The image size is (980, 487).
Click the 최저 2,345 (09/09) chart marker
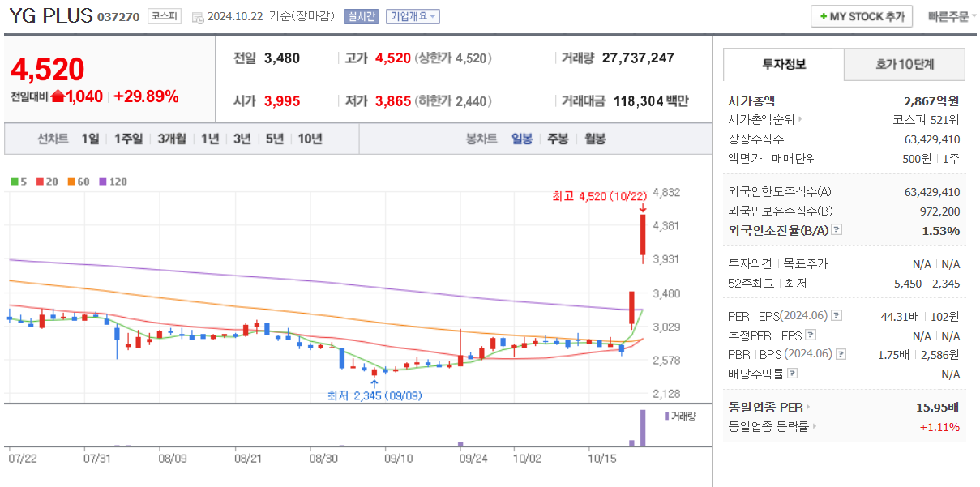374,395
